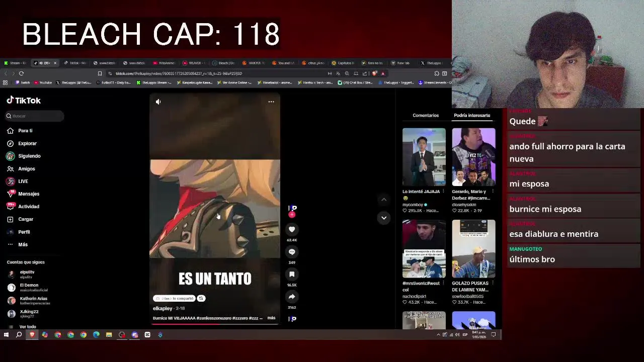The width and height of the screenshot is (644, 362).
Task: Open the notification center in taskbar
Action: 494,335
